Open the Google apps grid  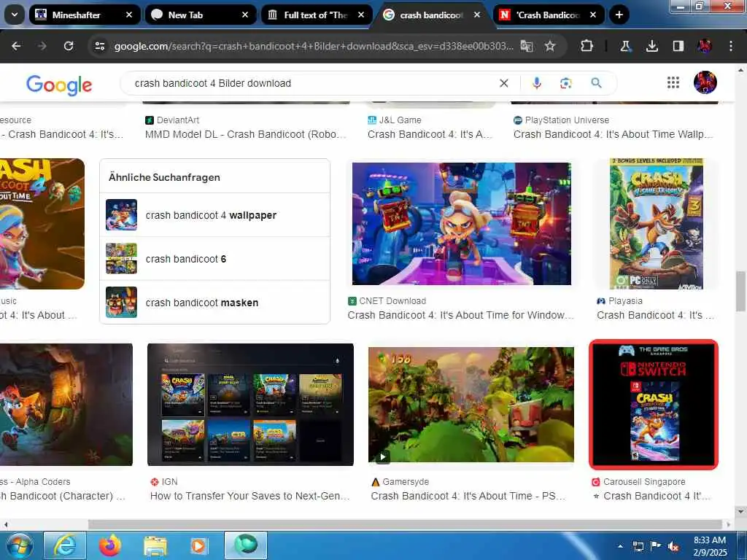point(673,83)
